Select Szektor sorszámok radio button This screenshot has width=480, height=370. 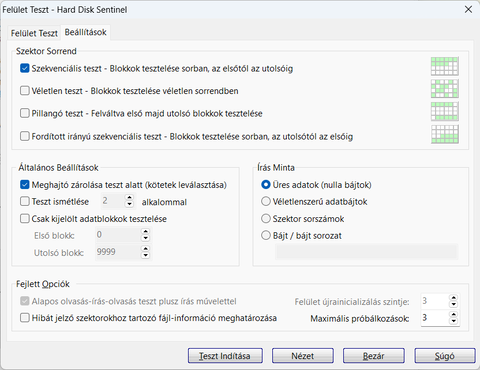[266, 219]
